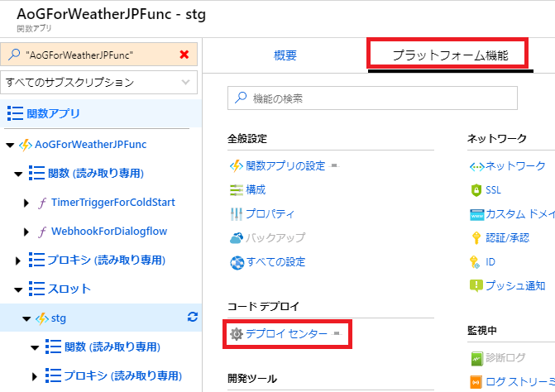Click the globe icon beside すべての設定

[237, 262]
